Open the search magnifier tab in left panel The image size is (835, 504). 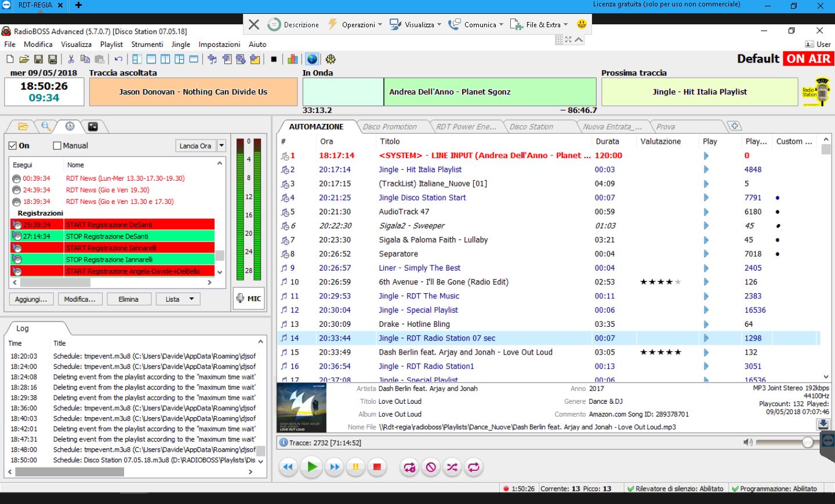point(46,126)
